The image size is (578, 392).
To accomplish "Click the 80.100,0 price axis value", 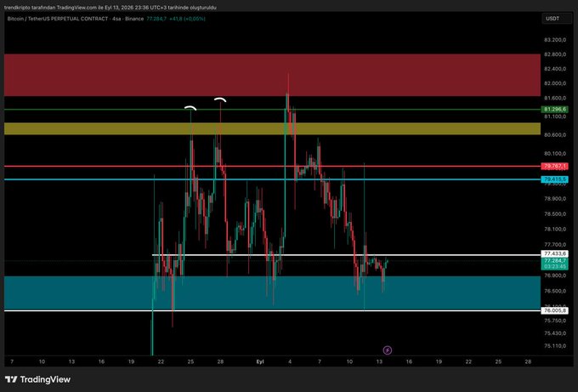I will tap(555, 153).
